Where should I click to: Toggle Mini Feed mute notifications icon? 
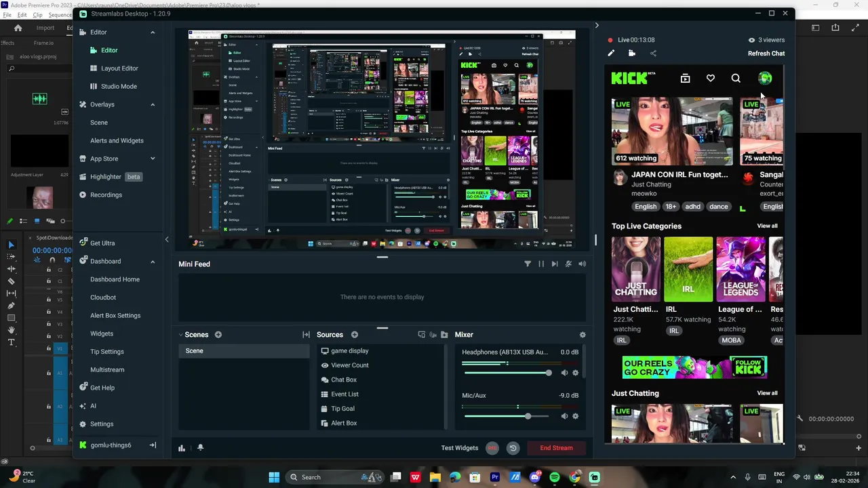(568, 264)
